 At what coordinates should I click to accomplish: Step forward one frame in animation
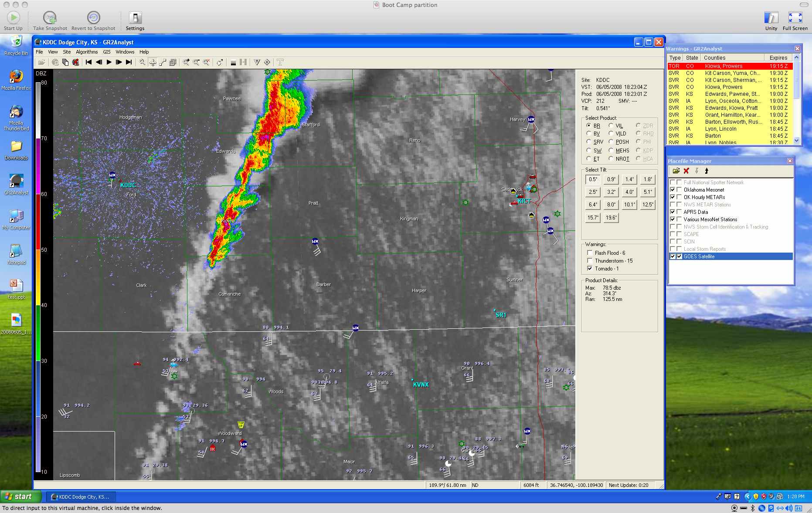point(119,62)
